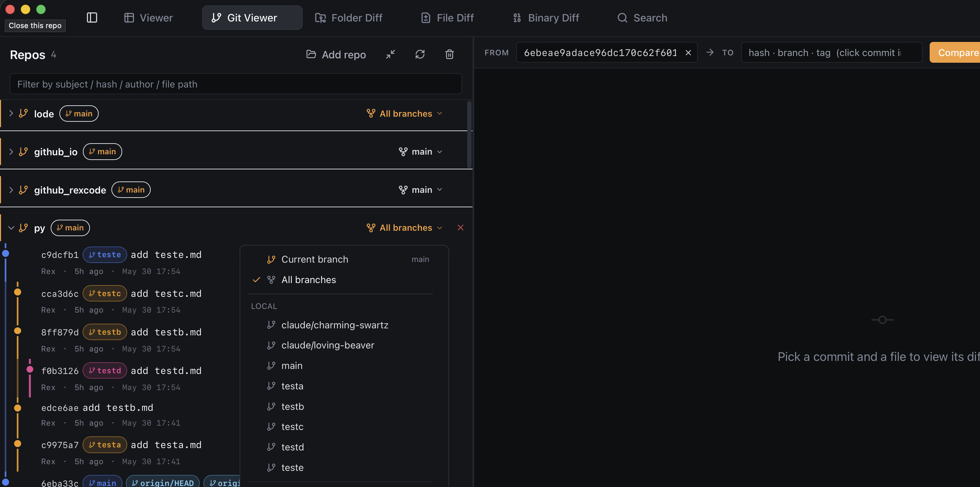This screenshot has width=980, height=487.
Task: Click the py repo git icon
Action: tap(23, 228)
